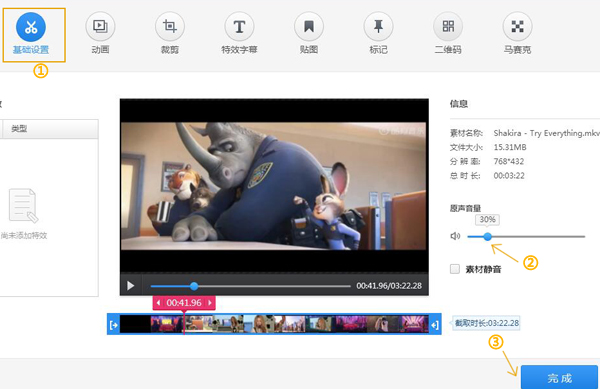Click the 30% volume tooltip

[487, 220]
